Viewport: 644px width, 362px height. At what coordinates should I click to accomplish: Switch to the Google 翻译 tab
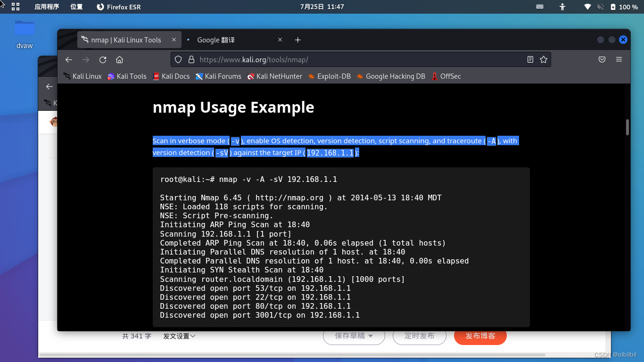pyautogui.click(x=234, y=40)
